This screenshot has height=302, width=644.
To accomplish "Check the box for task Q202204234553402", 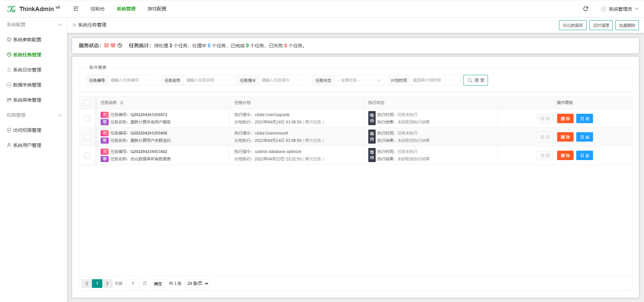I will pos(87,155).
